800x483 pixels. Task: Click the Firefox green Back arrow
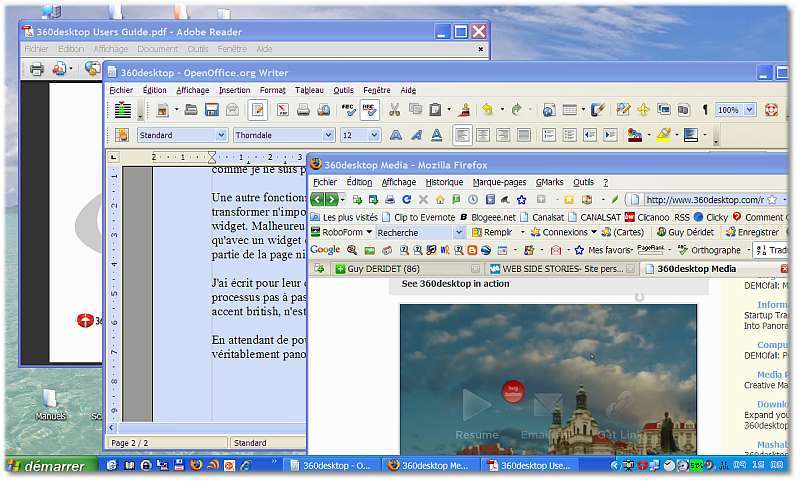(317, 199)
